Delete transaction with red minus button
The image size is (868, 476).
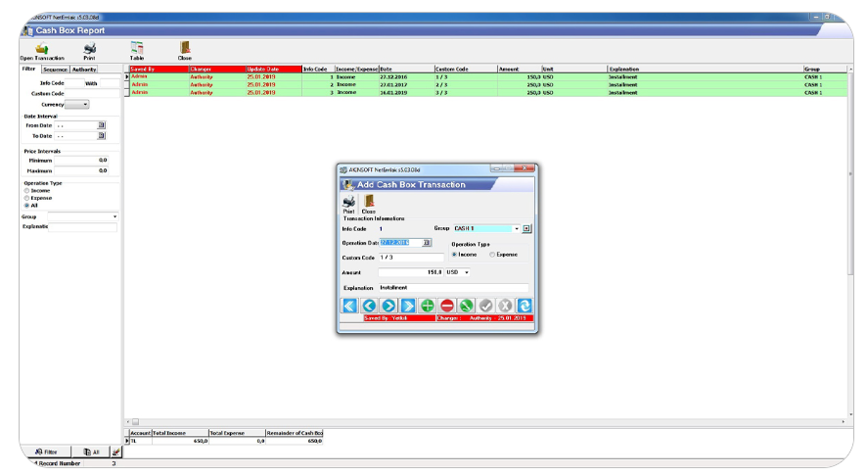coord(447,306)
